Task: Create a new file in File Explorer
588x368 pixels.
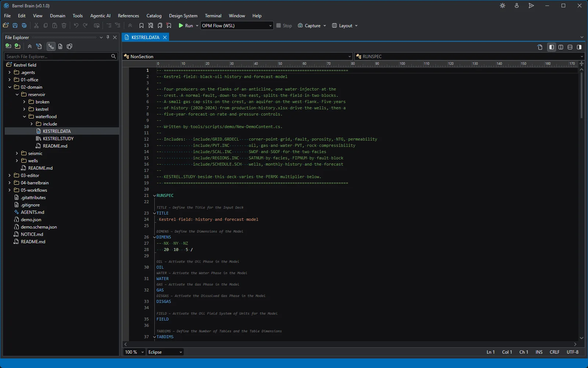Action: point(8,46)
